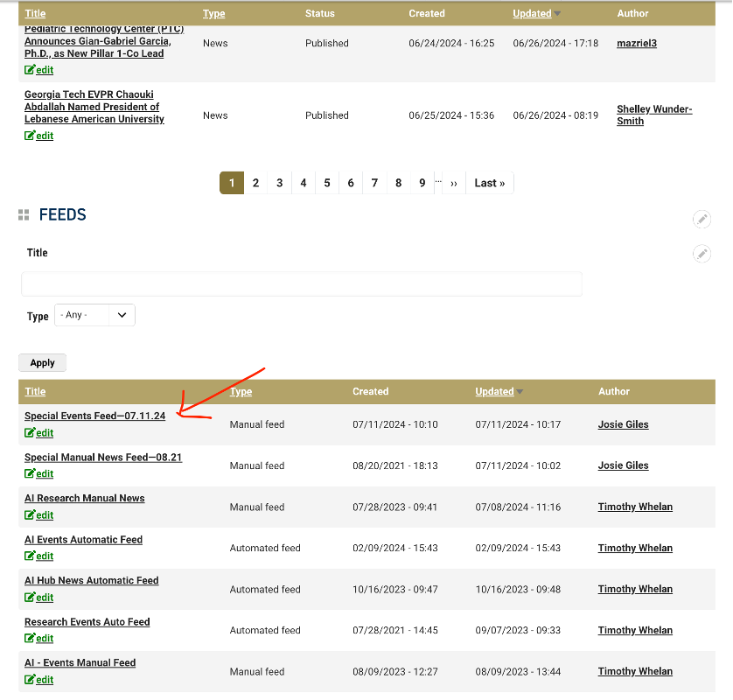The image size is (733, 700).
Task: Edit the Special Events Feed—07.11.24
Action: click(x=38, y=433)
